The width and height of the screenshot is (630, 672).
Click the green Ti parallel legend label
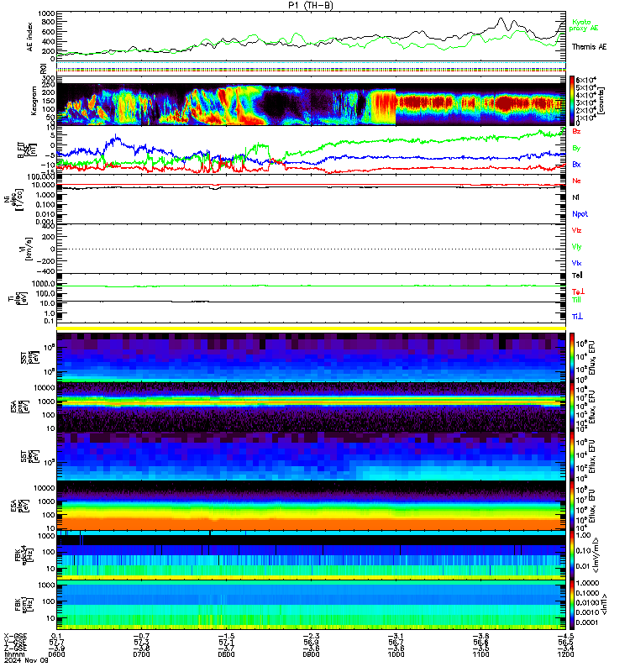point(576,300)
